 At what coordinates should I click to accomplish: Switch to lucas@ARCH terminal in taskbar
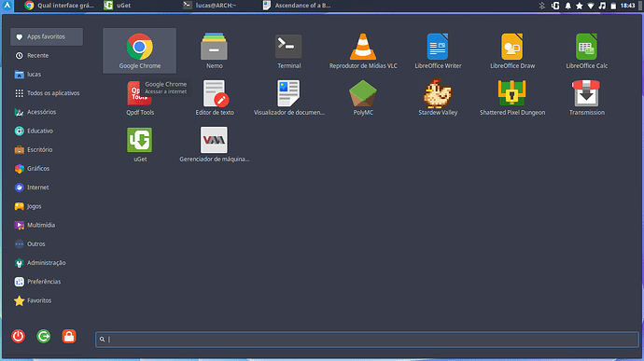209,6
